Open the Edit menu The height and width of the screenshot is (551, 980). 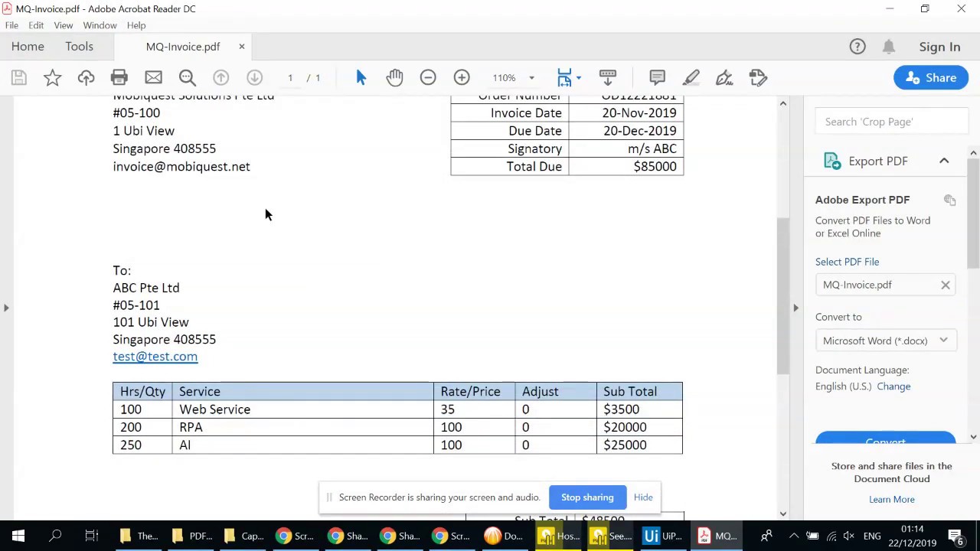tap(36, 25)
